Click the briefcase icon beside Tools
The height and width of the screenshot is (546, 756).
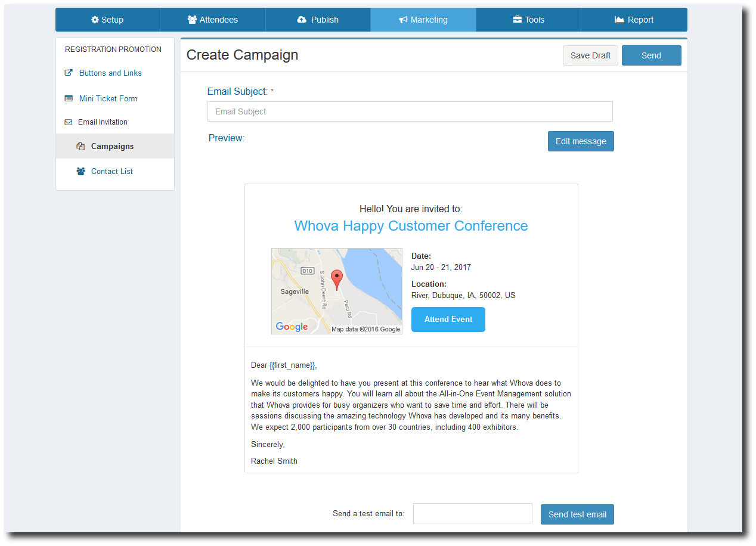(517, 20)
